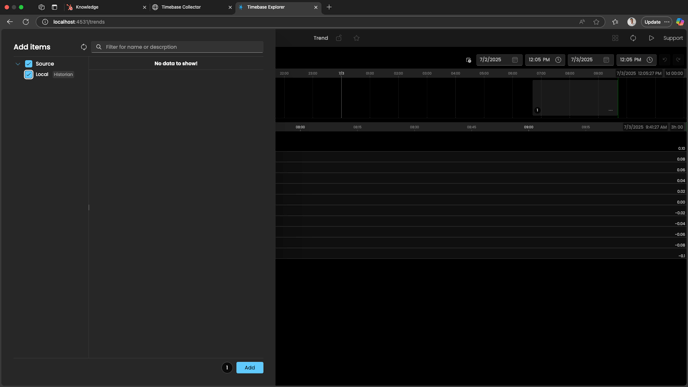Image resolution: width=688 pixels, height=387 pixels.
Task: Start live playback with the play icon
Action: pyautogui.click(x=651, y=38)
